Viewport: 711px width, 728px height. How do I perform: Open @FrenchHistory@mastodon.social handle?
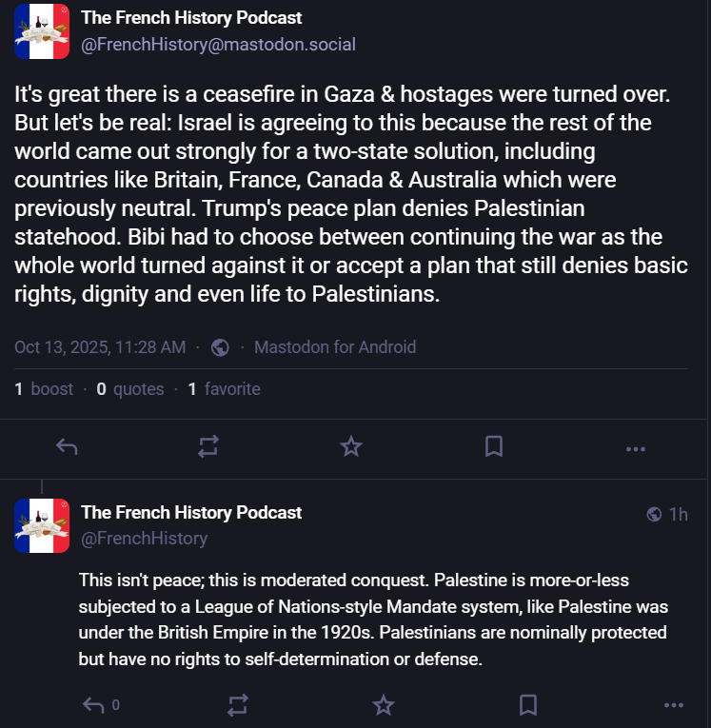pyautogui.click(x=218, y=45)
